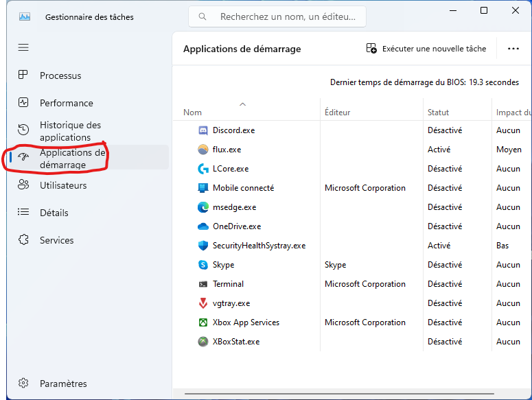532x400 pixels.
Task: Click the Applications de démarrage gauge icon
Action: 23,156
